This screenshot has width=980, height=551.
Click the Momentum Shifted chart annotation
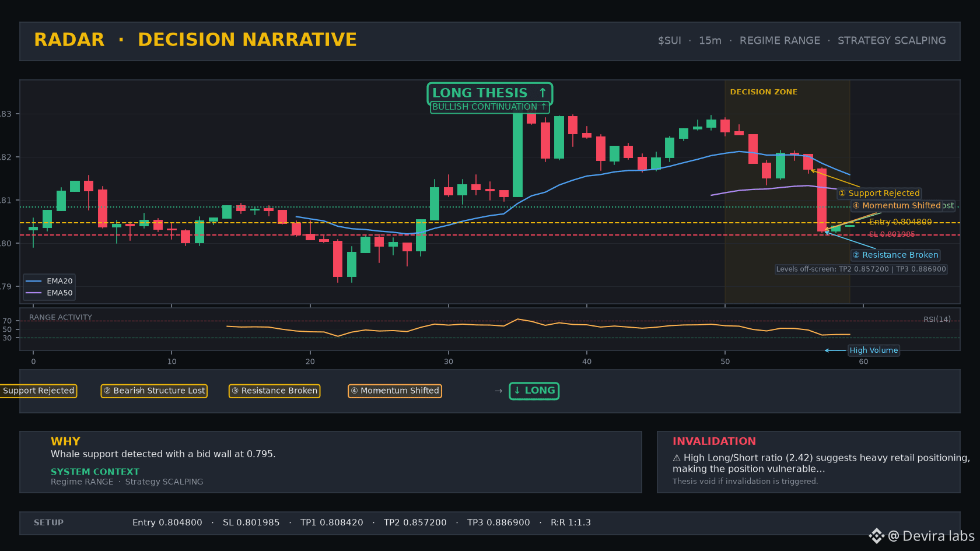896,205
